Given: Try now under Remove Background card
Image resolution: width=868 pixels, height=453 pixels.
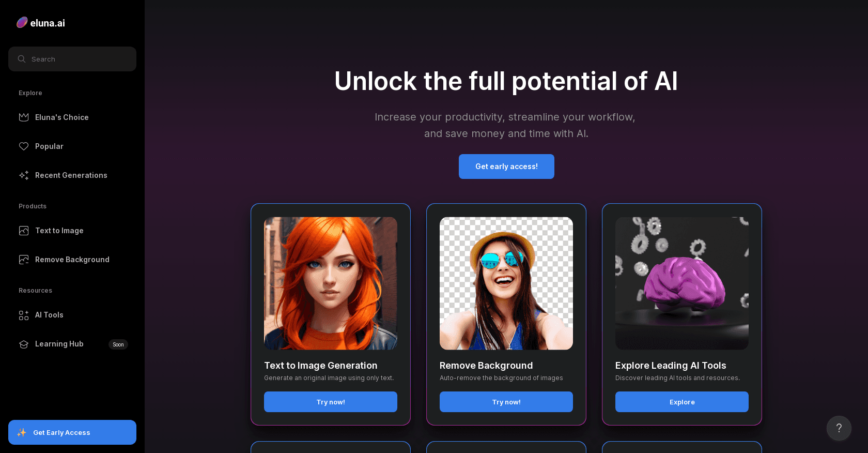Looking at the screenshot, I should point(506,402).
